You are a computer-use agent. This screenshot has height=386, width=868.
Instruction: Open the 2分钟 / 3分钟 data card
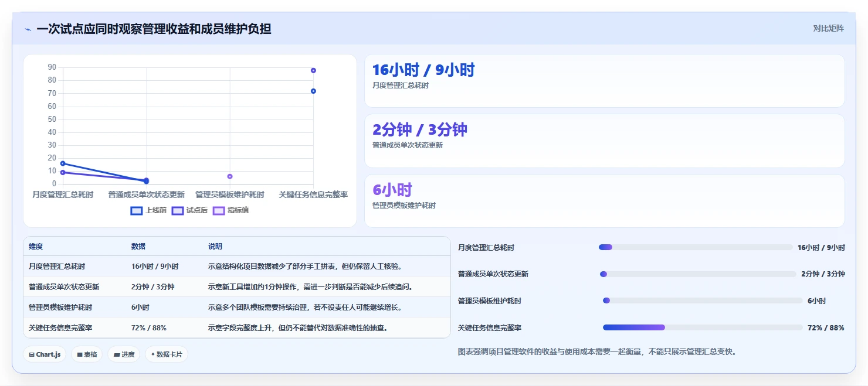click(605, 141)
